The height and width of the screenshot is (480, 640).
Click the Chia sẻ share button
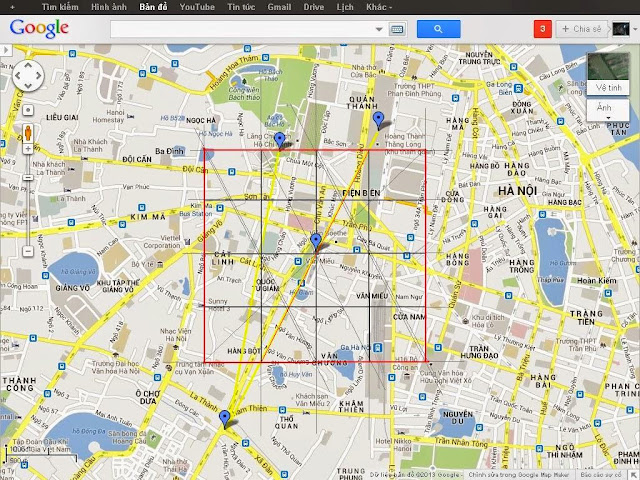pyautogui.click(x=582, y=29)
